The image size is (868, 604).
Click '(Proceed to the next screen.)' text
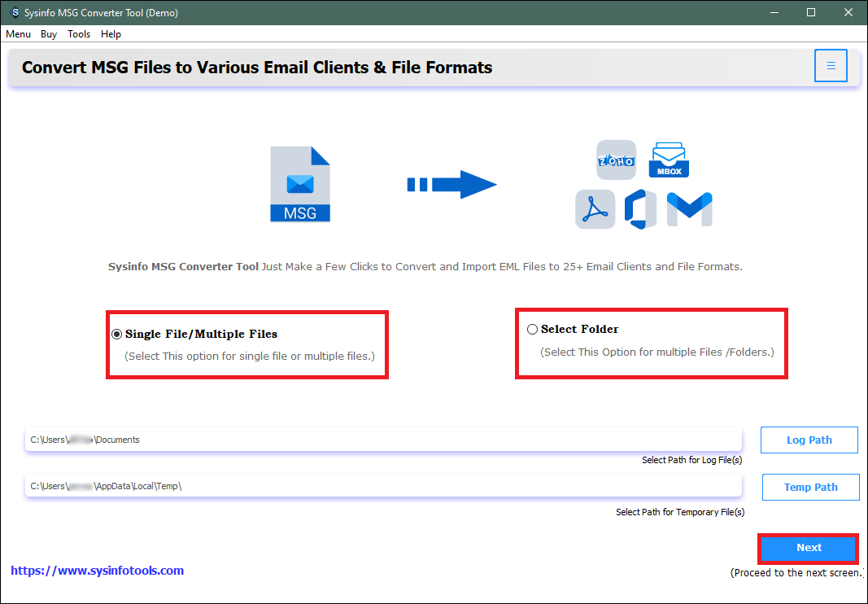797,572
